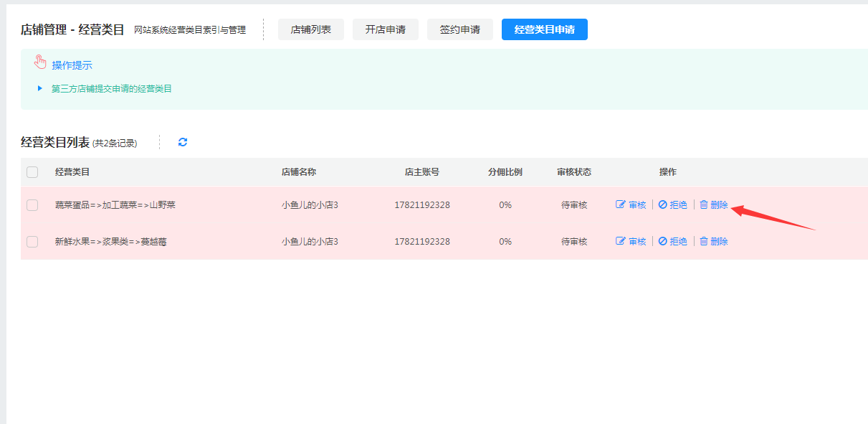Click the 拒绝 ban icon for 蔓越莓 row
The height and width of the screenshot is (424, 868).
[x=663, y=242]
